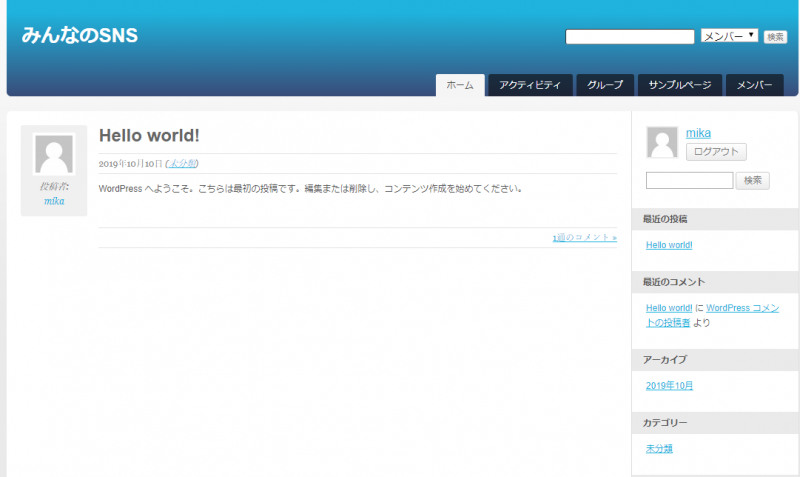The height and width of the screenshot is (477, 800).
Task: Click the header 検索 button
Action: coord(775,37)
